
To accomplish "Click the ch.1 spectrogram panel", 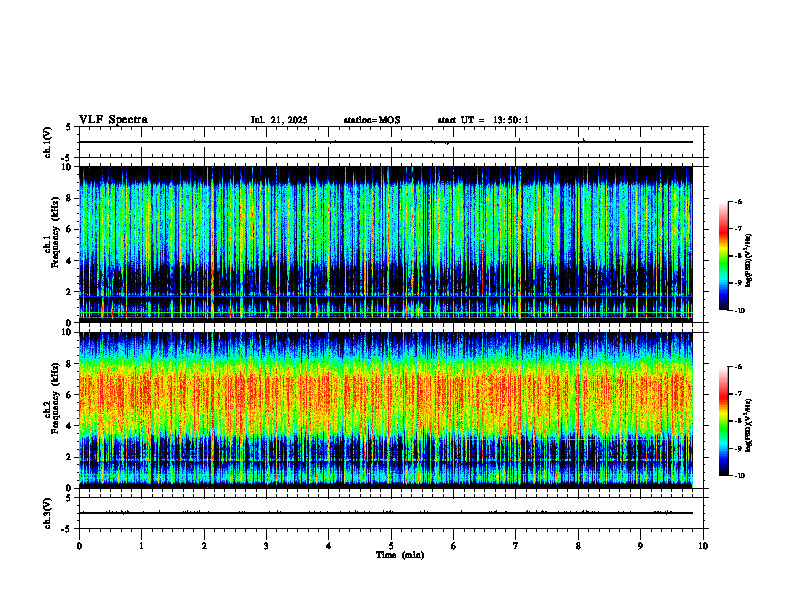I will [385, 244].
